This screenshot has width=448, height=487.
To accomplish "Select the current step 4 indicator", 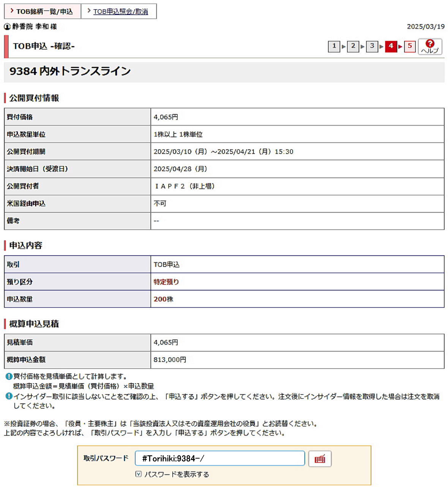I will tap(391, 46).
